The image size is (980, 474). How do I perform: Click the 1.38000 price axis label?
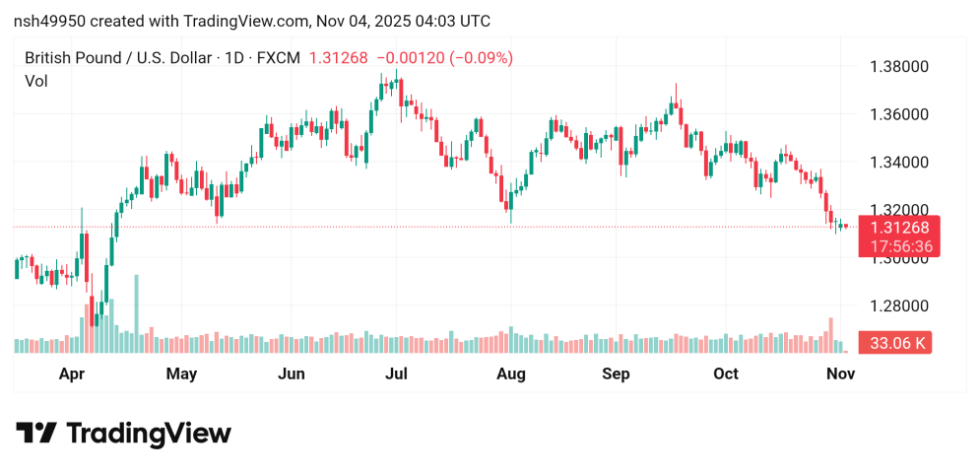(898, 67)
